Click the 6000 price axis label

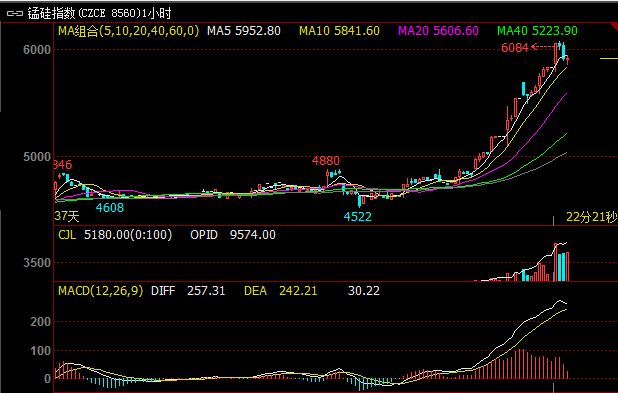[x=37, y=50]
